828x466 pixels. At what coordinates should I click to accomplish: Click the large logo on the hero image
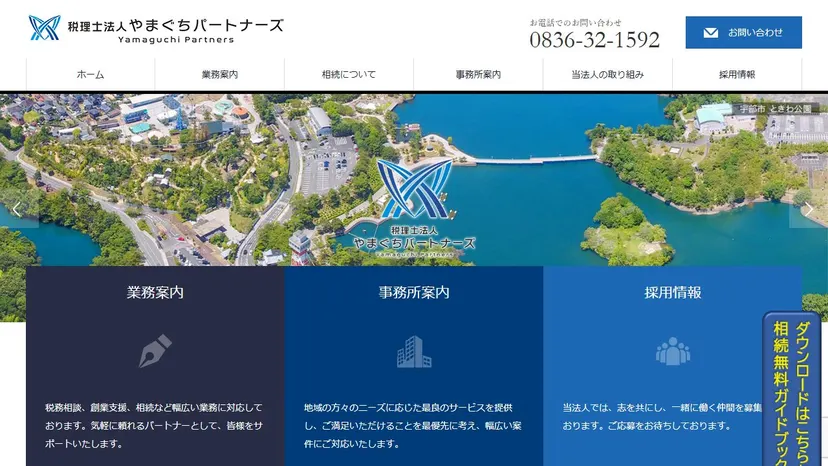[x=415, y=209]
